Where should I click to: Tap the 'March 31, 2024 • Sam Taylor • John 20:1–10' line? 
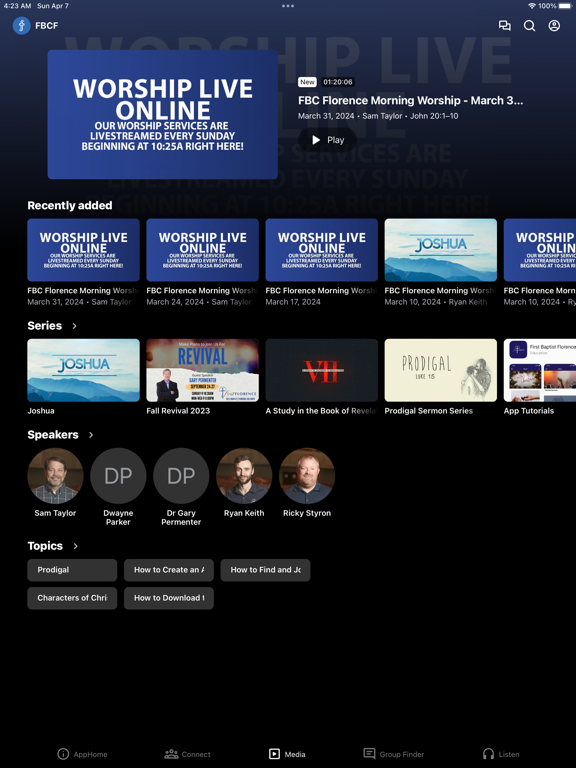point(378,116)
